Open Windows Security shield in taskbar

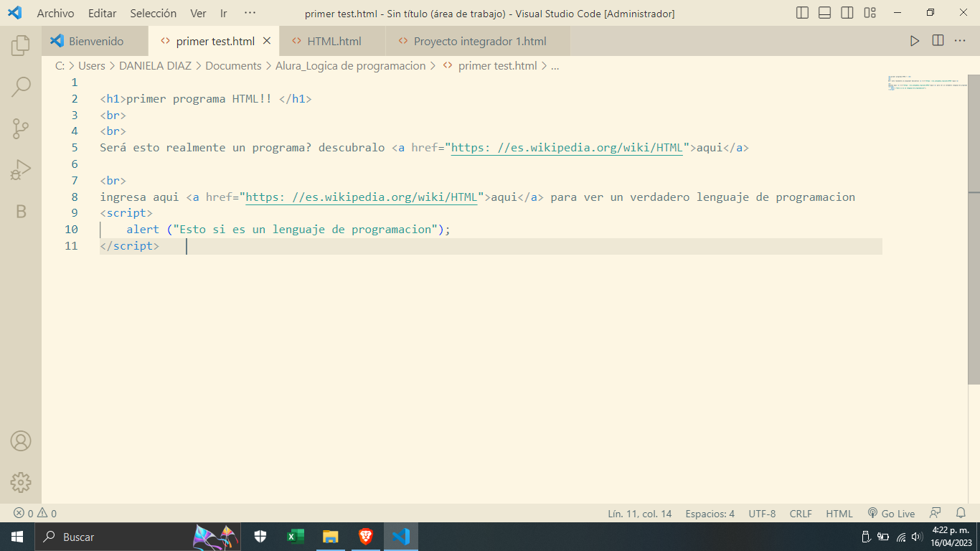260,537
